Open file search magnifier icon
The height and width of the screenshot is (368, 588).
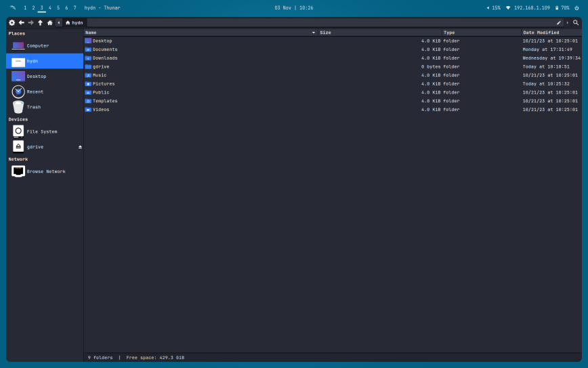pyautogui.click(x=576, y=23)
